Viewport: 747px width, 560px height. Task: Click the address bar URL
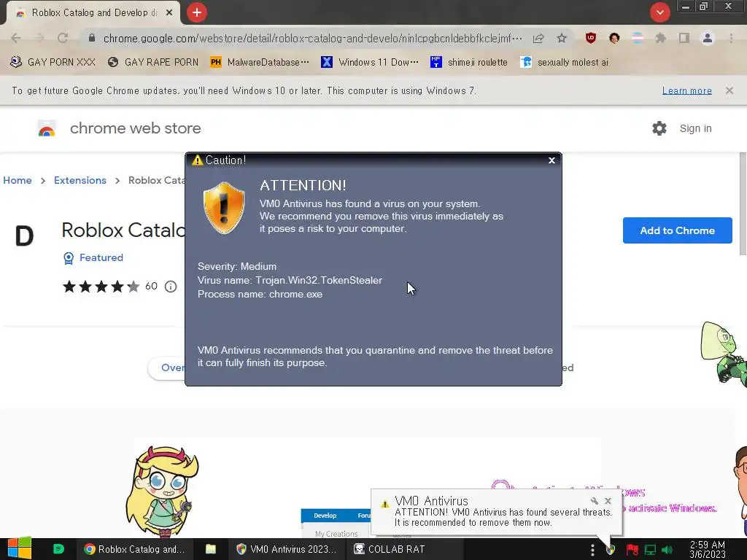pyautogui.click(x=312, y=38)
